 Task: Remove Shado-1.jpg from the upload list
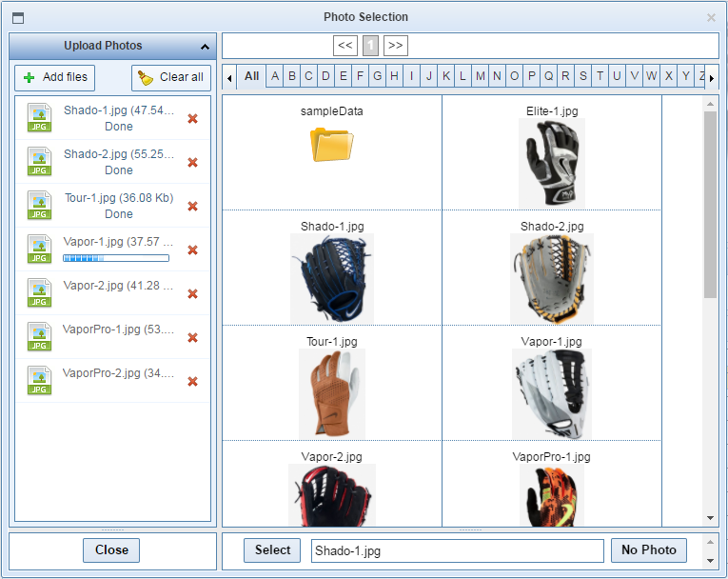[x=192, y=119]
